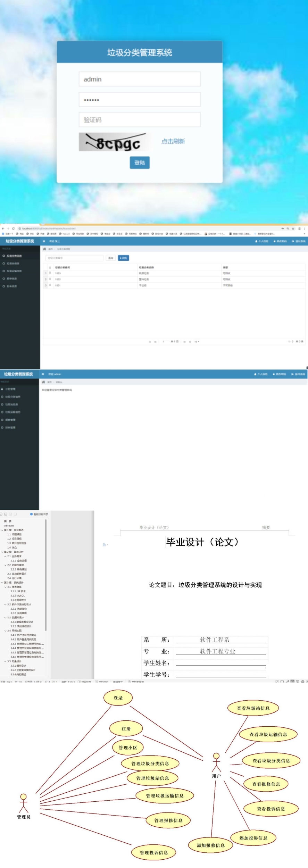Open the page-size dropdown in table pagination
This screenshot has height=868, width=308.
197,342
